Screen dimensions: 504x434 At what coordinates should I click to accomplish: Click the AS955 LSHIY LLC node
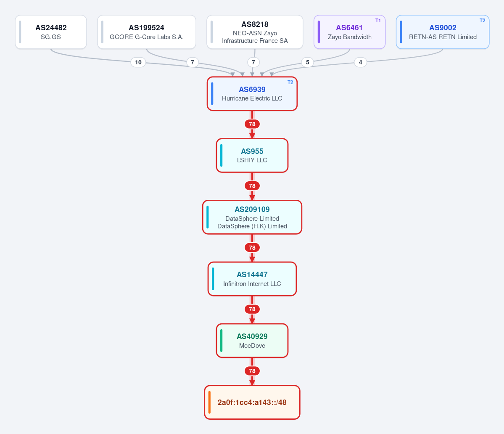point(252,156)
